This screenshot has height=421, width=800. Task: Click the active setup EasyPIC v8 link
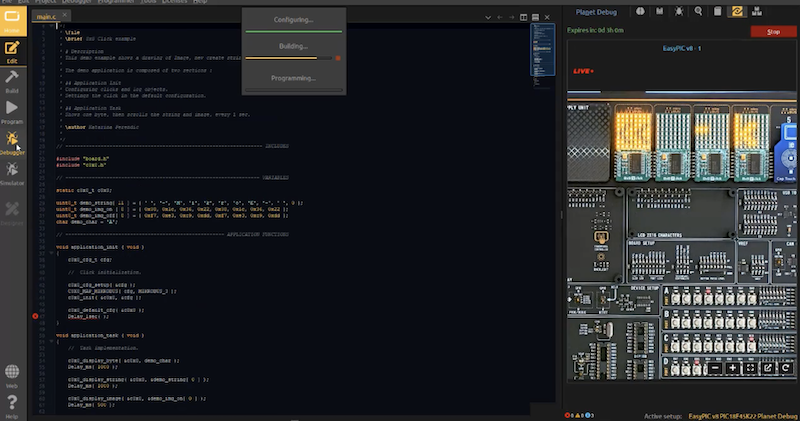742,416
